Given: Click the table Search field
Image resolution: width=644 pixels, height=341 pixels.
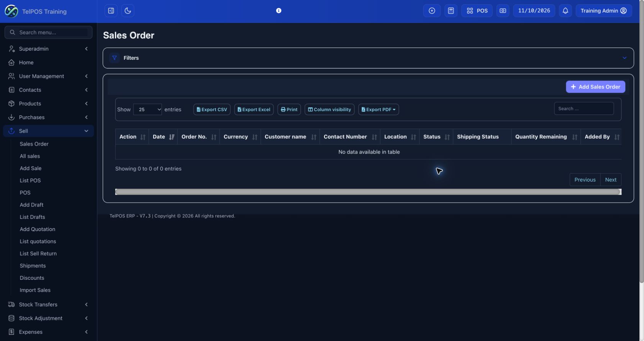Looking at the screenshot, I should pos(584,109).
